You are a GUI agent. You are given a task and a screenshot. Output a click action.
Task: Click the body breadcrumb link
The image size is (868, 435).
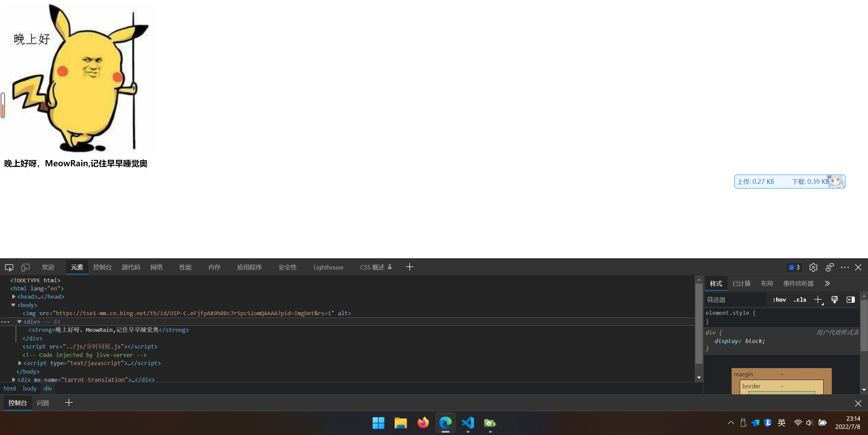click(x=29, y=389)
